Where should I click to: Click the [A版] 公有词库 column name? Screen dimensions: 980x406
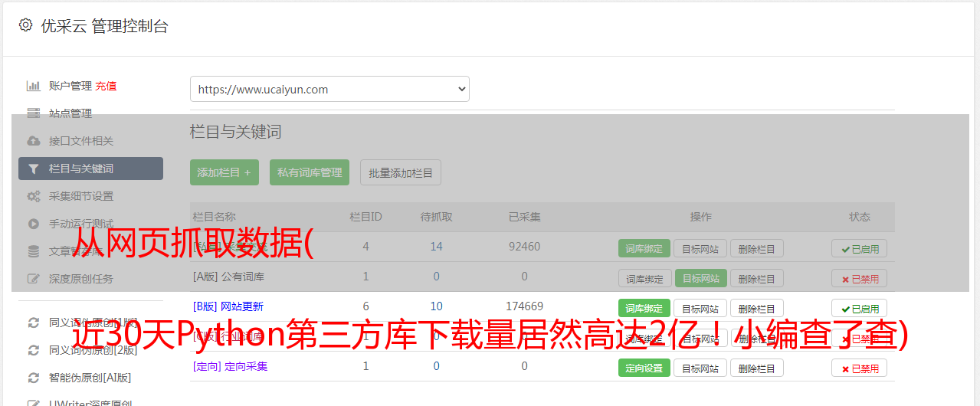(228, 277)
